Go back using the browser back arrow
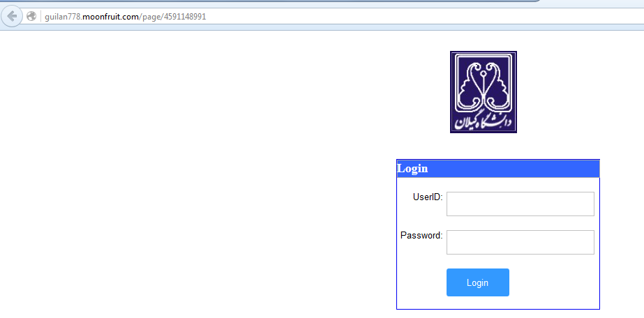Viewport: 644px width, 318px height. pos(11,17)
